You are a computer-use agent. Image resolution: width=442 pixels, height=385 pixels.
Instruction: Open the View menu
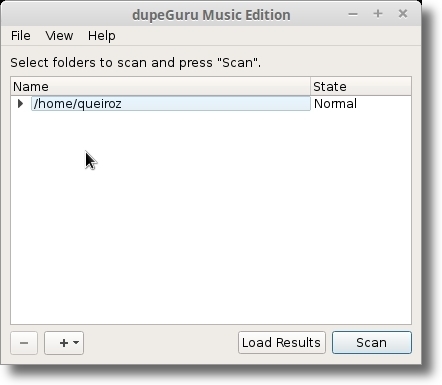[x=59, y=36]
